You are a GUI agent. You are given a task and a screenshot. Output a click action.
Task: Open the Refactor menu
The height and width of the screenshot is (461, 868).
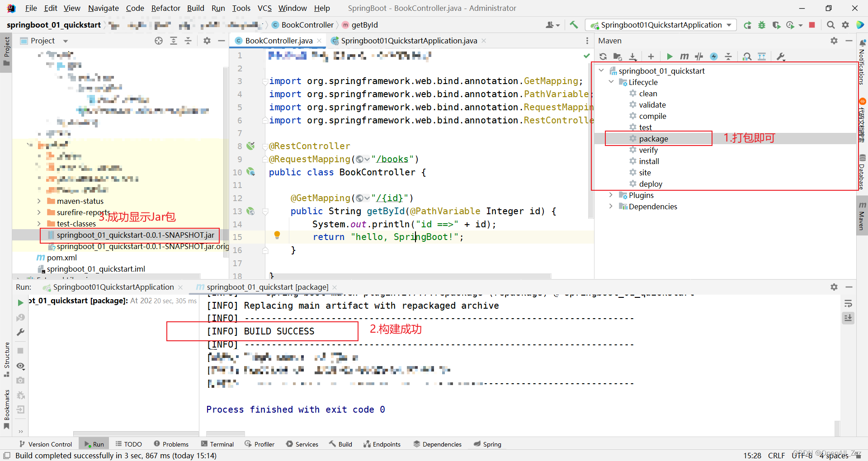point(165,8)
